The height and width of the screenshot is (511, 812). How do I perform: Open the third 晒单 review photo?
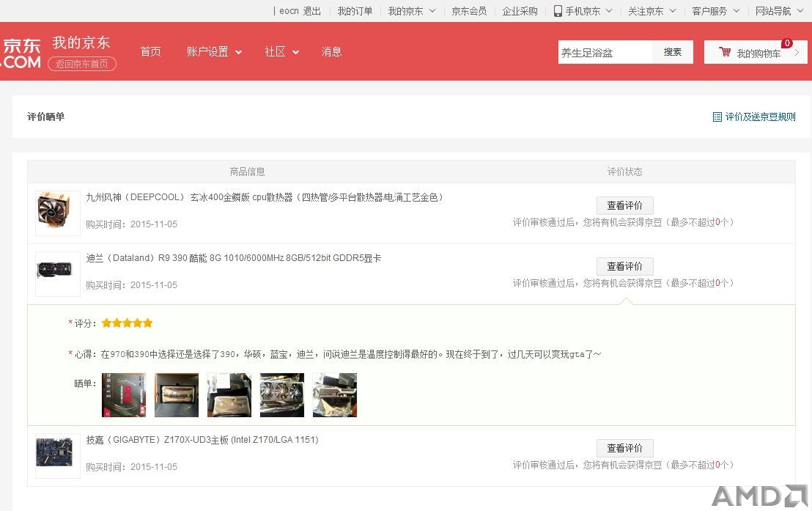click(229, 395)
